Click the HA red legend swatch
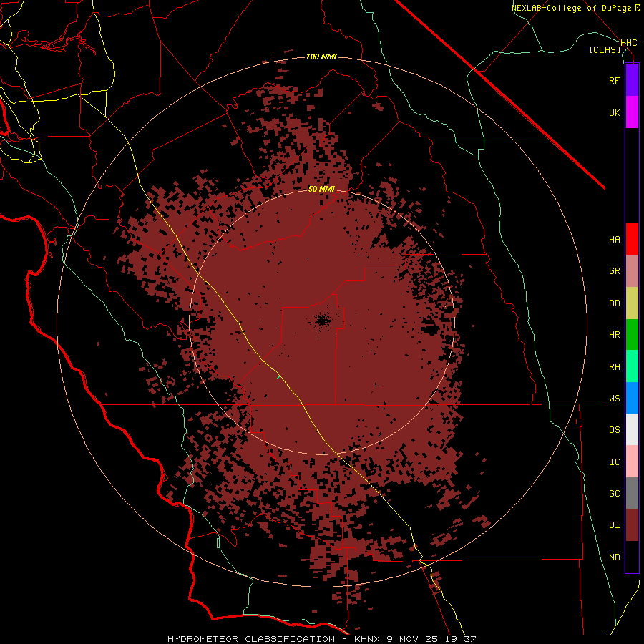 click(x=632, y=239)
